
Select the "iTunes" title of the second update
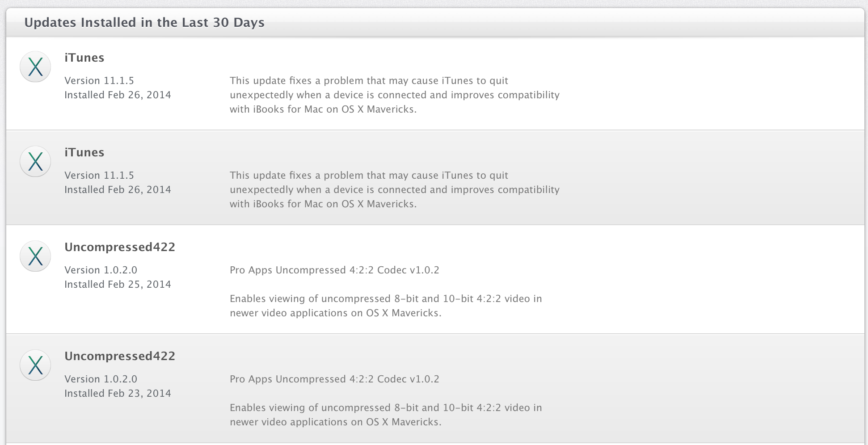[84, 152]
